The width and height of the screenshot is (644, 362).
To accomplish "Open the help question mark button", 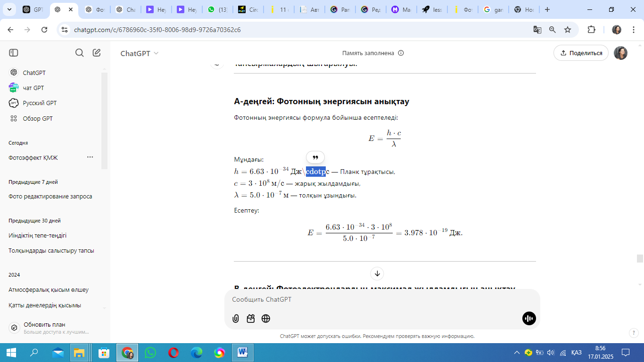I will [634, 333].
